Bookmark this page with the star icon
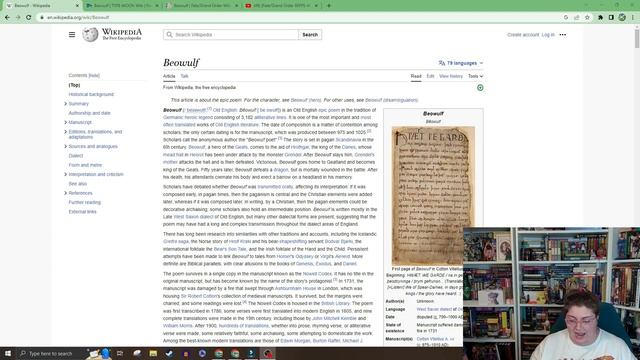Viewport: 640px width, 360px height. click(587, 18)
